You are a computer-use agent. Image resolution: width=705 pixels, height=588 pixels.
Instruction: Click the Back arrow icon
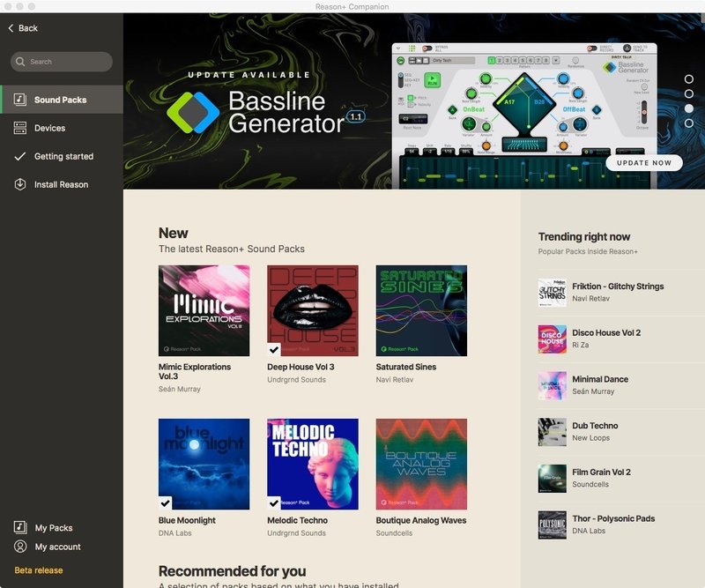(11, 28)
